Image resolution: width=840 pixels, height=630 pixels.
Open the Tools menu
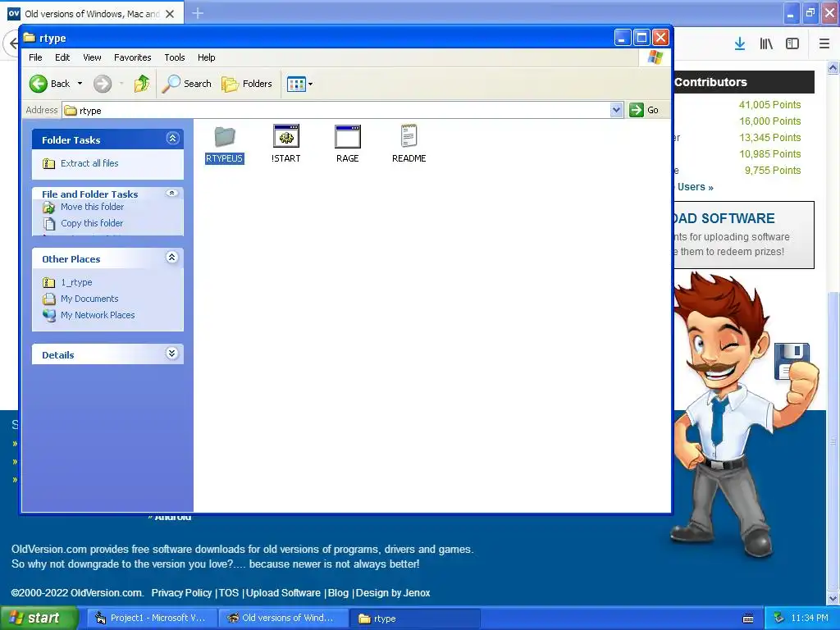click(175, 57)
